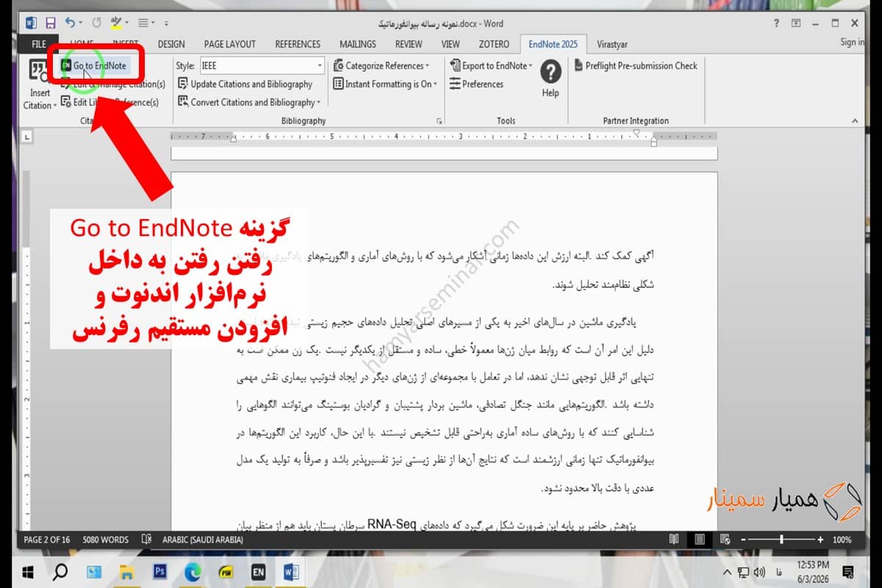The height and width of the screenshot is (588, 882).
Task: Click the 100% zoom level
Action: [x=842, y=539]
